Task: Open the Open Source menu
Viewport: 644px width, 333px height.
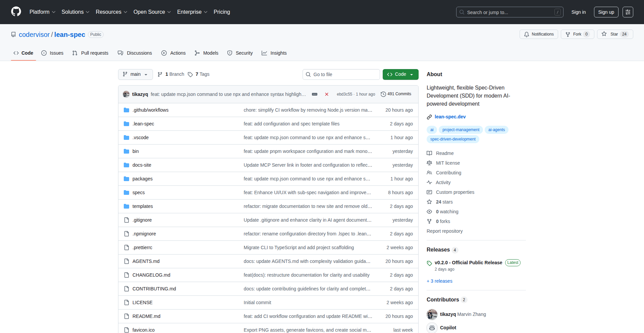Action: point(152,12)
